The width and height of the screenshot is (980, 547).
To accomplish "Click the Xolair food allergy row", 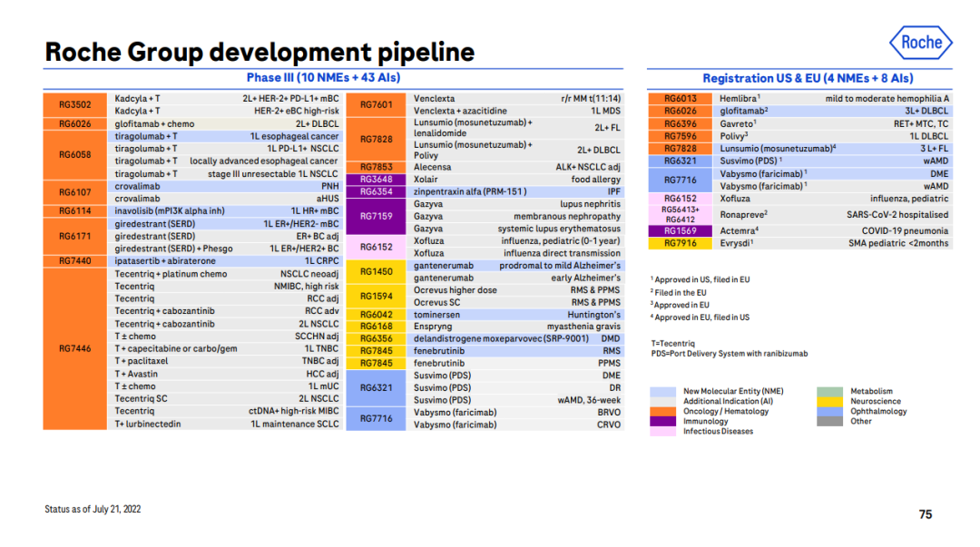I will click(516, 180).
